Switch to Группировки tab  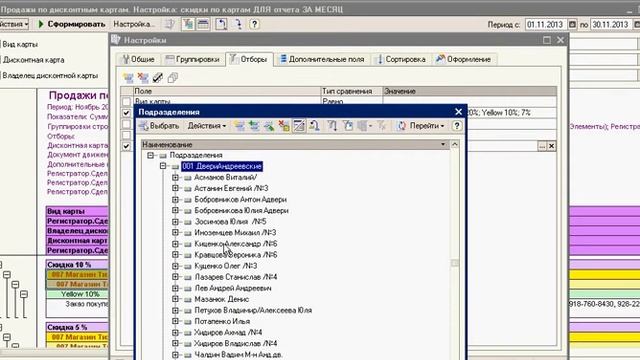tap(193, 60)
